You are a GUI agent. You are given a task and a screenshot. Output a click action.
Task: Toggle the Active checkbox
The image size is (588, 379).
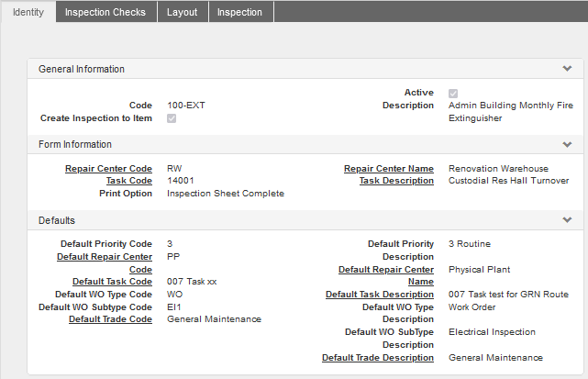point(453,94)
